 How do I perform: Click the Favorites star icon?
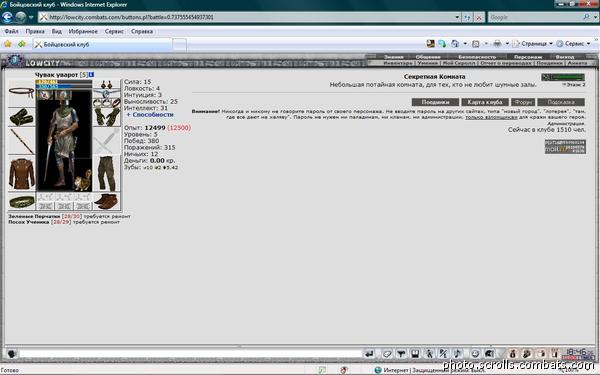coord(8,44)
